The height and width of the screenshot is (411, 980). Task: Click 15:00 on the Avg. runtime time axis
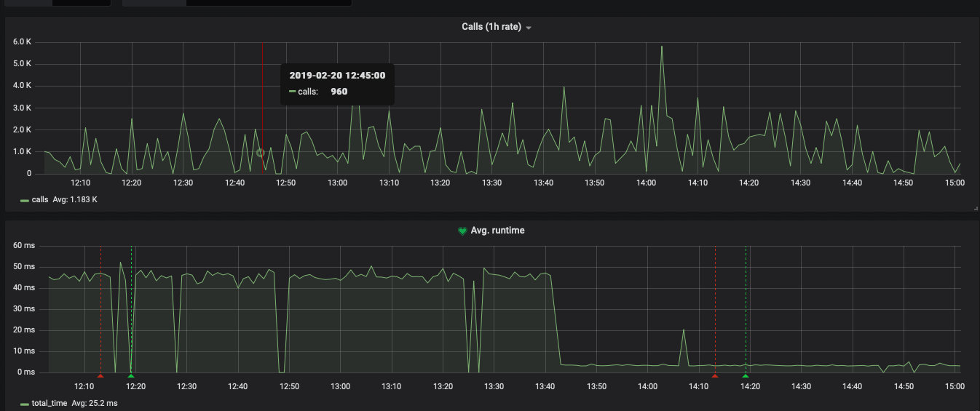click(955, 386)
